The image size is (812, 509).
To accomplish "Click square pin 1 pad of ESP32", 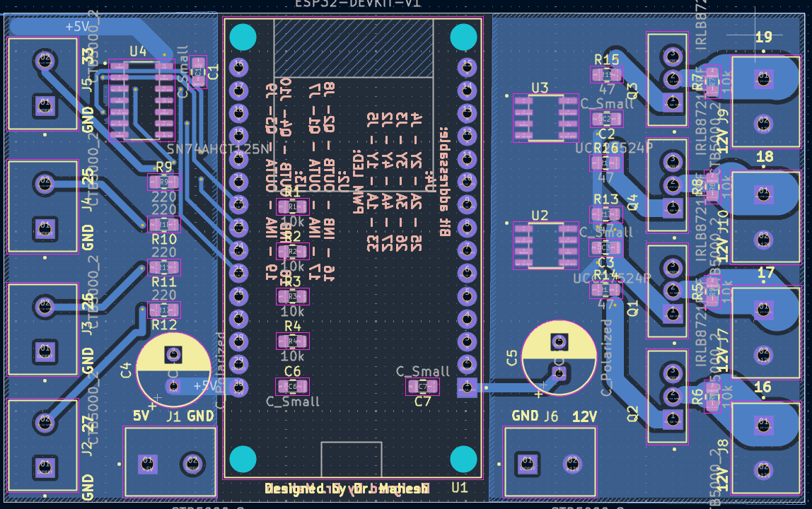I will pyautogui.click(x=467, y=387).
